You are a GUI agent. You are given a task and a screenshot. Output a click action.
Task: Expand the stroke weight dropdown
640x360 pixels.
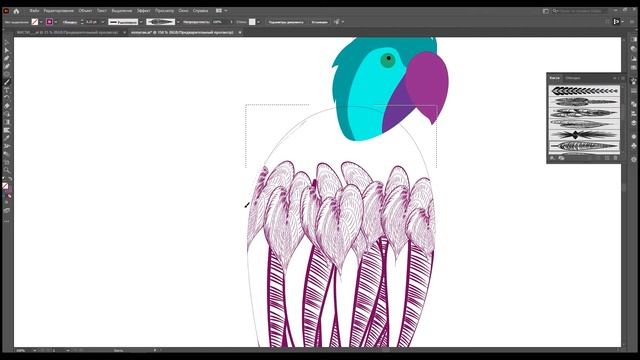pos(102,22)
